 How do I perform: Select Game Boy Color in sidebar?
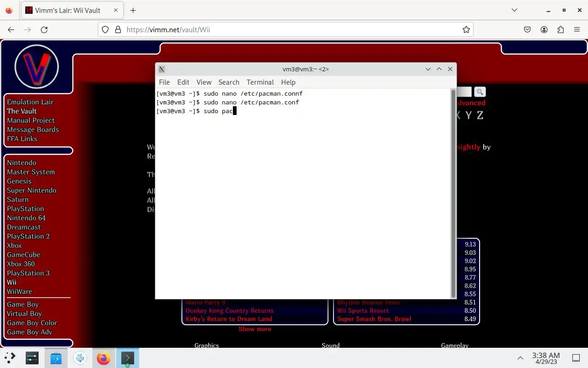(x=32, y=323)
